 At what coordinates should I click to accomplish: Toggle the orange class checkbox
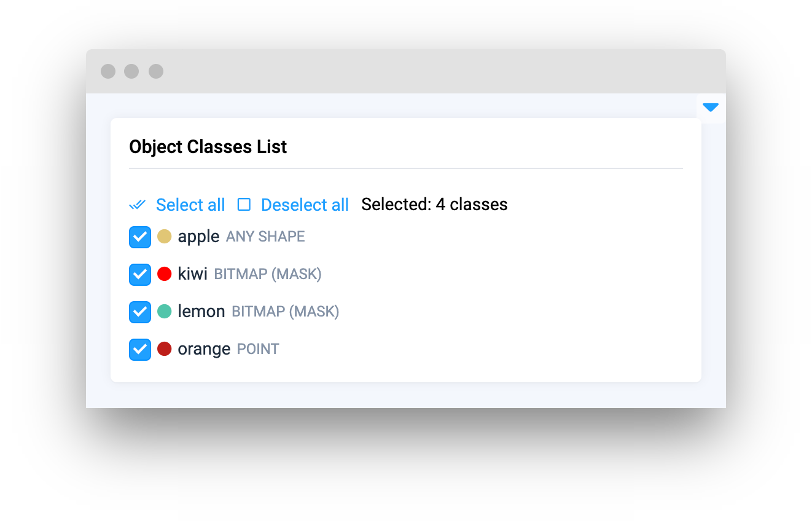click(140, 350)
